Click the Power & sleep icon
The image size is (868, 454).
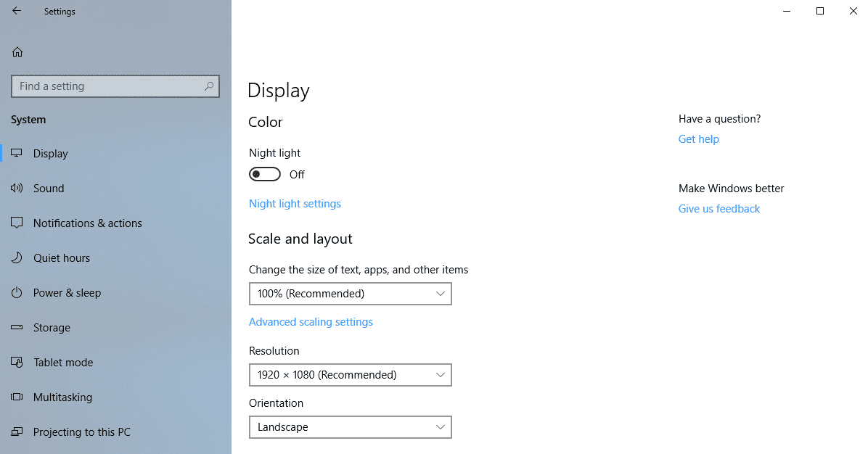point(17,293)
